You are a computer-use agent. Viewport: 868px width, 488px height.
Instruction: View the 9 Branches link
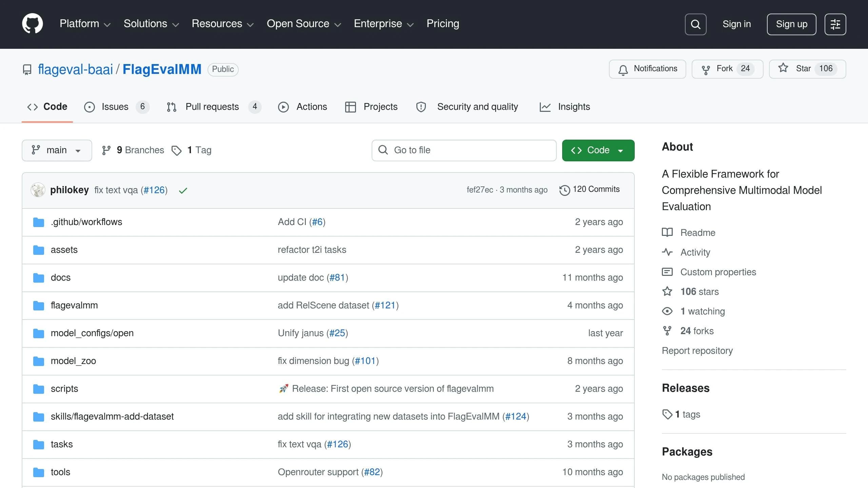tap(133, 150)
